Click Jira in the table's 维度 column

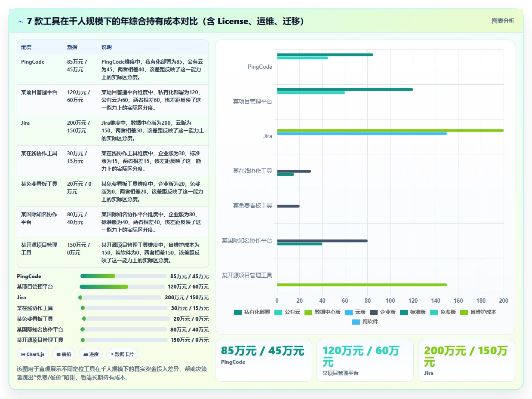[x=25, y=123]
